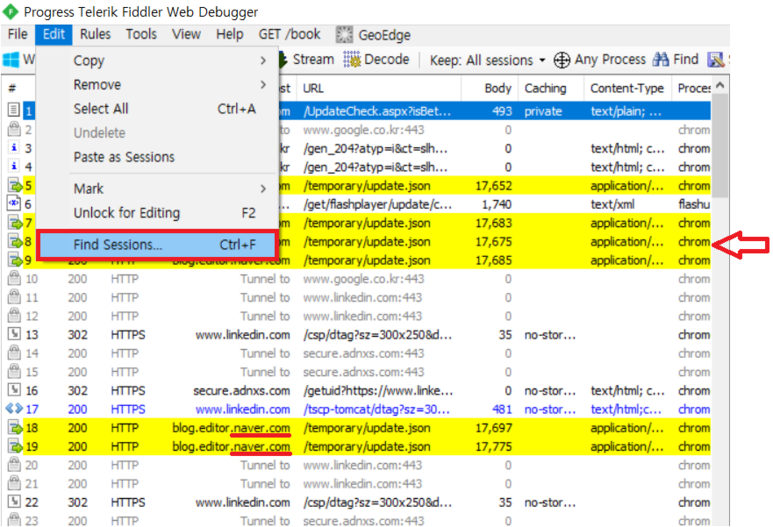Click private caching cell in session 1
The width and height of the screenshot is (773, 527).
[543, 111]
